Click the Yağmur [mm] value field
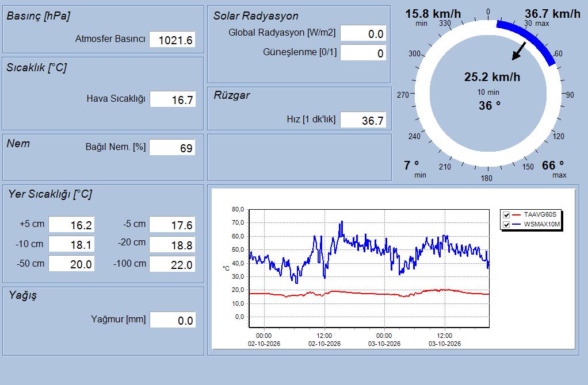Viewport: 588px width, 385px height. tap(173, 320)
